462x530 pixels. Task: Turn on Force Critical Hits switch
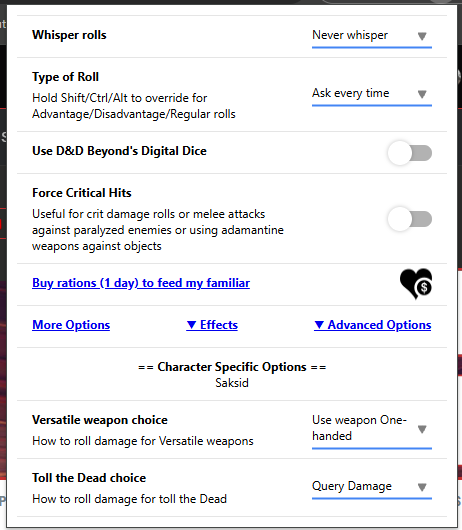coord(410,219)
